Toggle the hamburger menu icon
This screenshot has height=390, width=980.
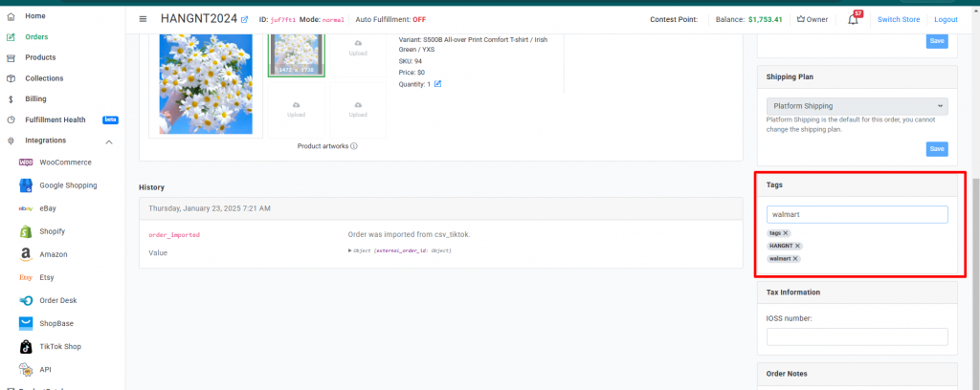pos(144,19)
